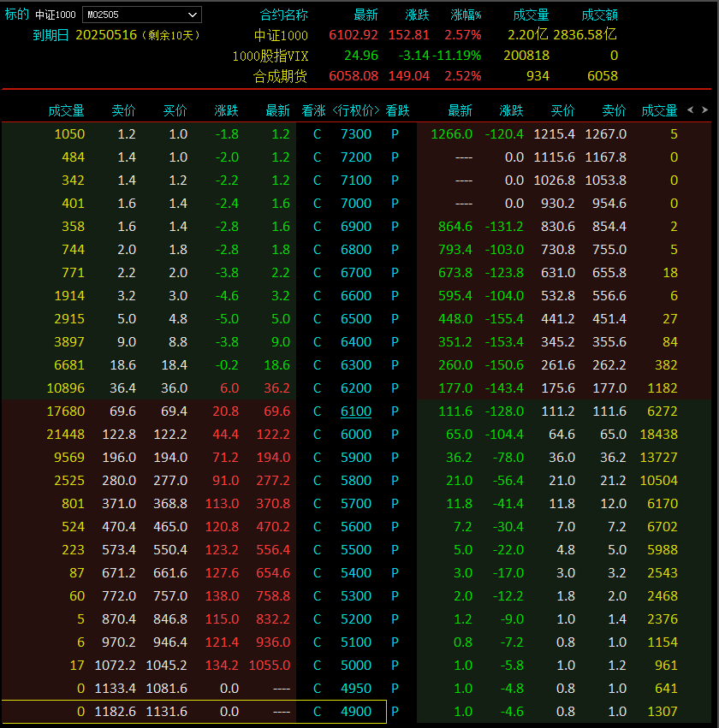Click the 看涨 call column header
The width and height of the screenshot is (719, 728).
point(313,110)
